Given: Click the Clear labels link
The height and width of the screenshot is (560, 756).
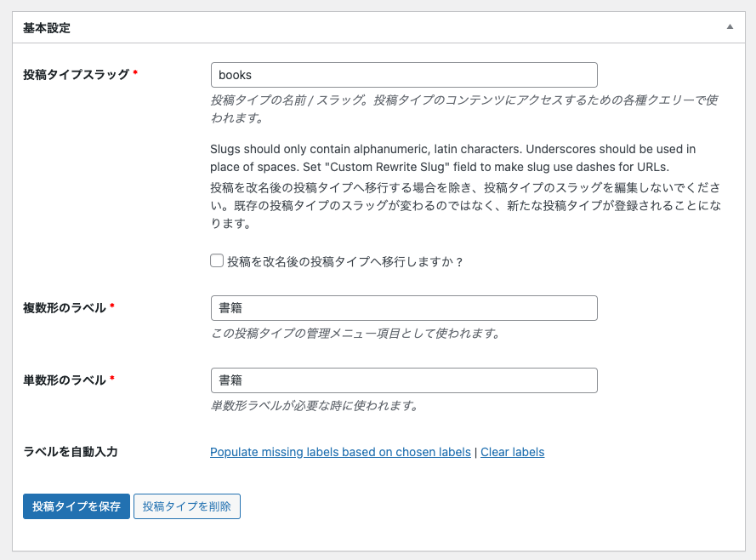Looking at the screenshot, I should (x=513, y=452).
